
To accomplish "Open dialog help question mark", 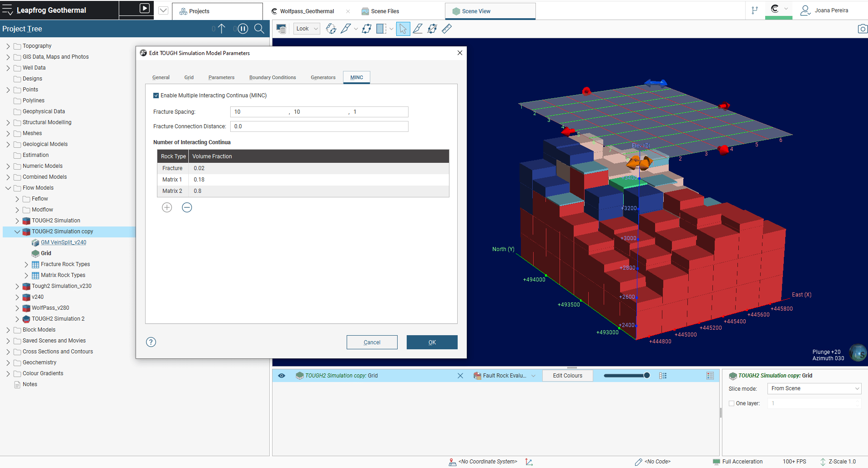I will (x=151, y=342).
